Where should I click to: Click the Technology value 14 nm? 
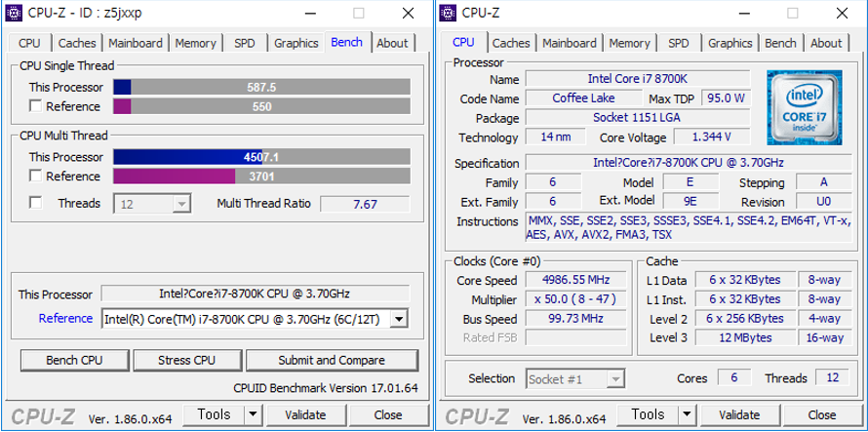coord(555,137)
